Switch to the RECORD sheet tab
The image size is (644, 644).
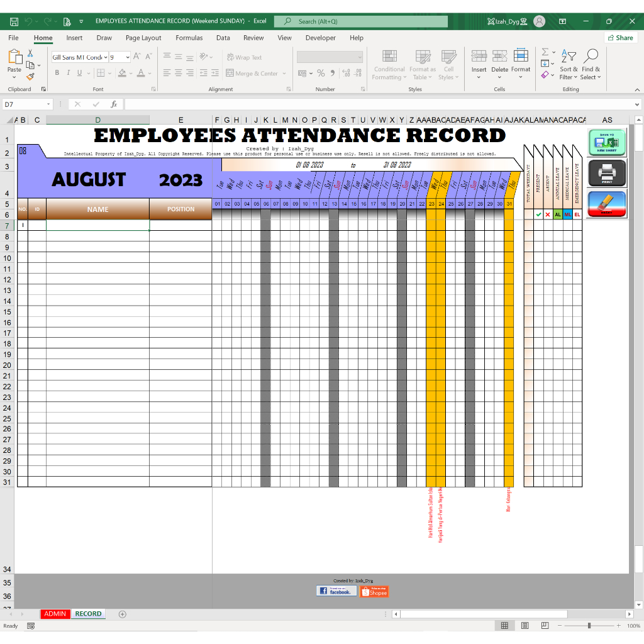click(88, 613)
